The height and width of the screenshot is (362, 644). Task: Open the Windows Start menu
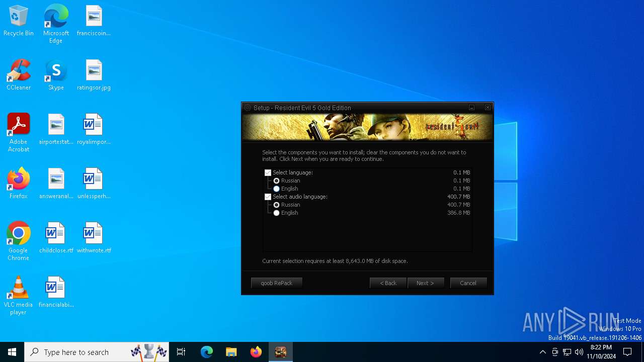click(12, 352)
